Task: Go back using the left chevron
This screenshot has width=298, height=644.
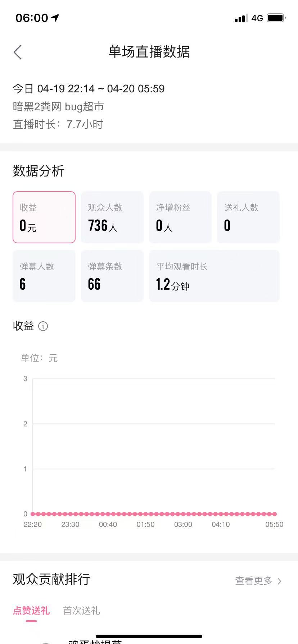Action: click(18, 52)
